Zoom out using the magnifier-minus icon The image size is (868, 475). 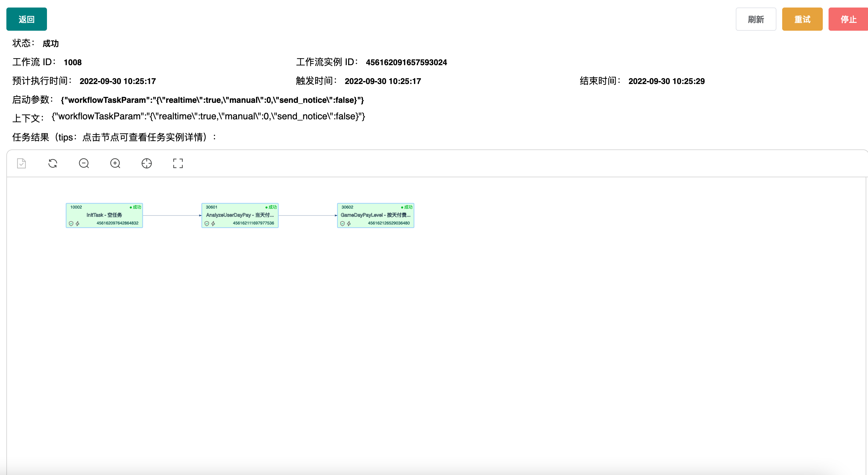coord(83,163)
